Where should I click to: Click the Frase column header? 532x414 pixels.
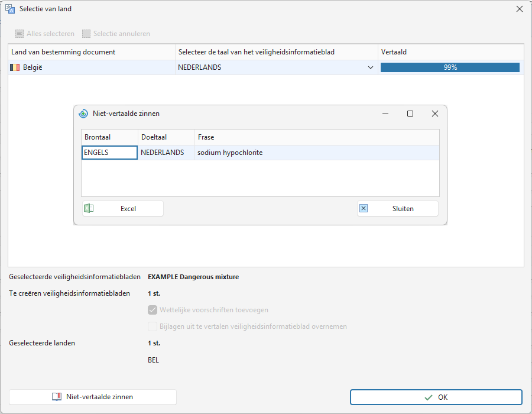317,137
